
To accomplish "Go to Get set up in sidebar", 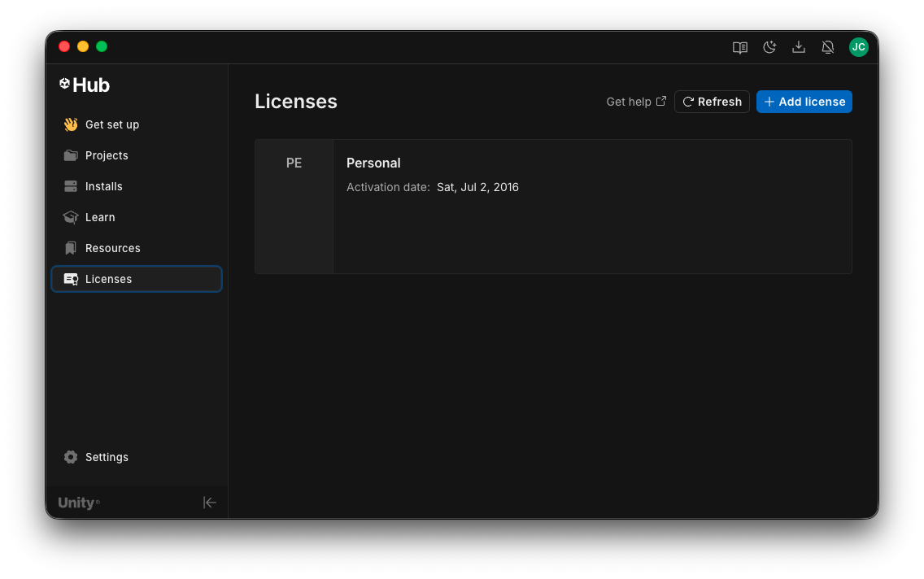I will [x=111, y=124].
